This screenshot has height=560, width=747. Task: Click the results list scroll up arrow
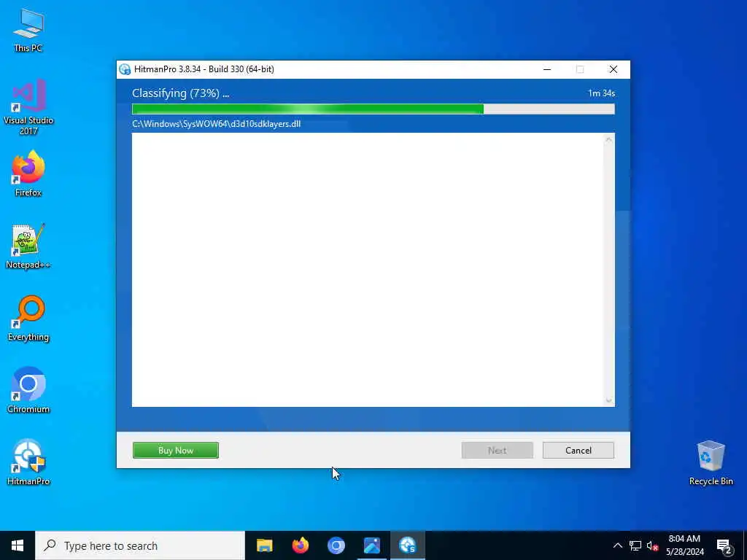coord(608,139)
